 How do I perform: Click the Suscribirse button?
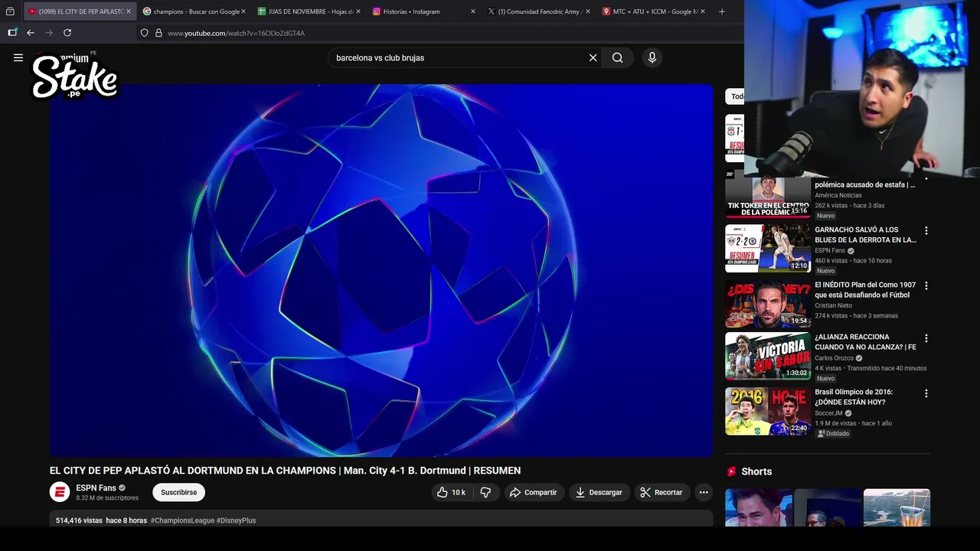coord(178,492)
